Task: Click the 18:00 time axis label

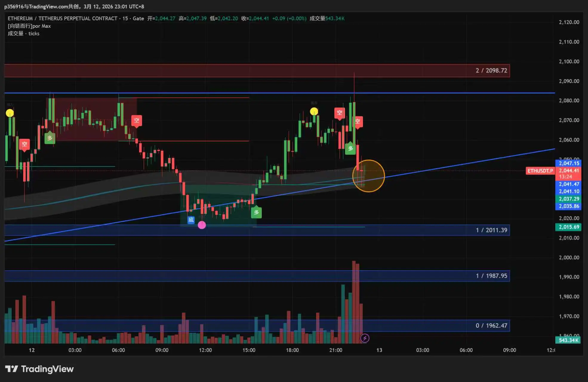Action: click(292, 350)
